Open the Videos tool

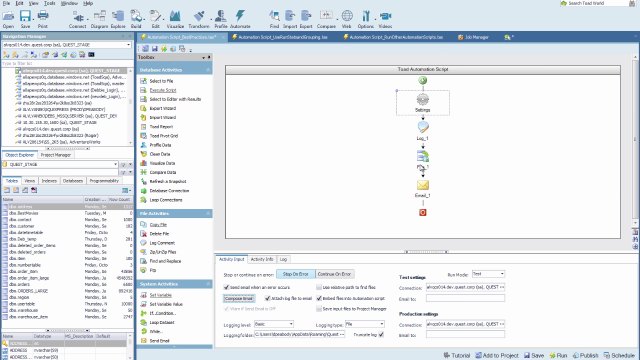pyautogui.click(x=385, y=19)
